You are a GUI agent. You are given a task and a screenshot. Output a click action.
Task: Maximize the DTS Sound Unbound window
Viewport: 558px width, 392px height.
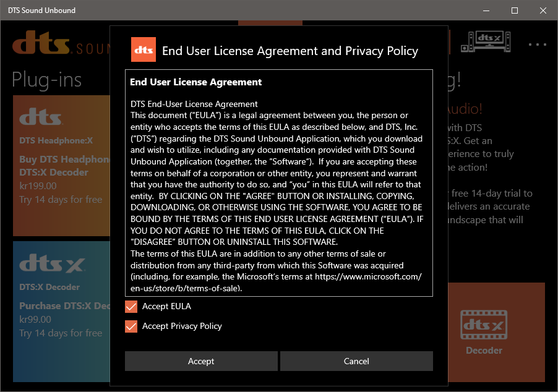pyautogui.click(x=515, y=11)
